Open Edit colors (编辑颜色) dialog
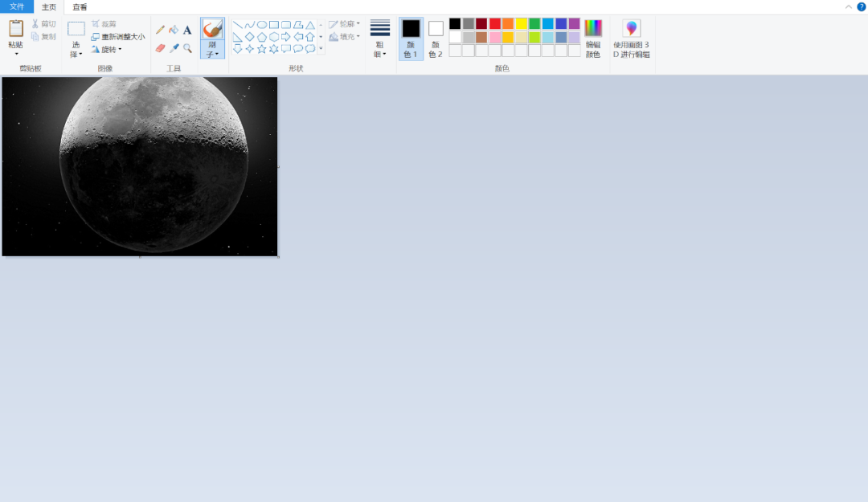 coord(593,39)
